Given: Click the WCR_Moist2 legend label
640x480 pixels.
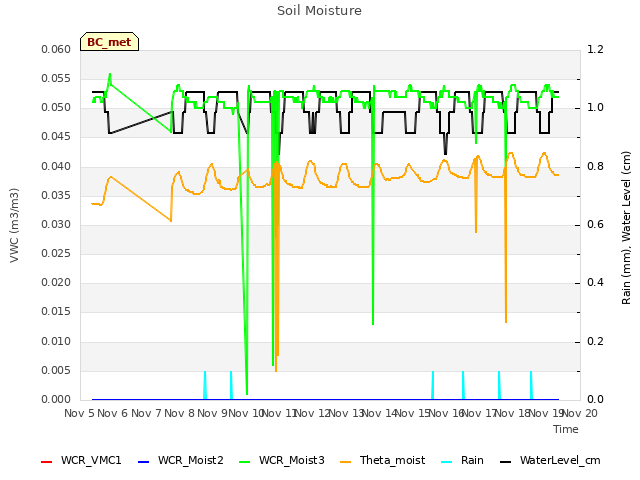Looking at the screenshot, I should 191,460.
